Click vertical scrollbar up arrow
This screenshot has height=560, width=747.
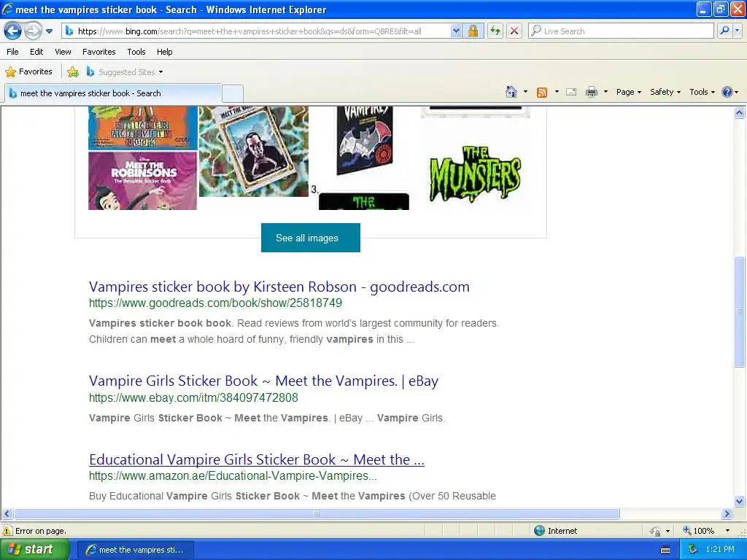click(740, 113)
